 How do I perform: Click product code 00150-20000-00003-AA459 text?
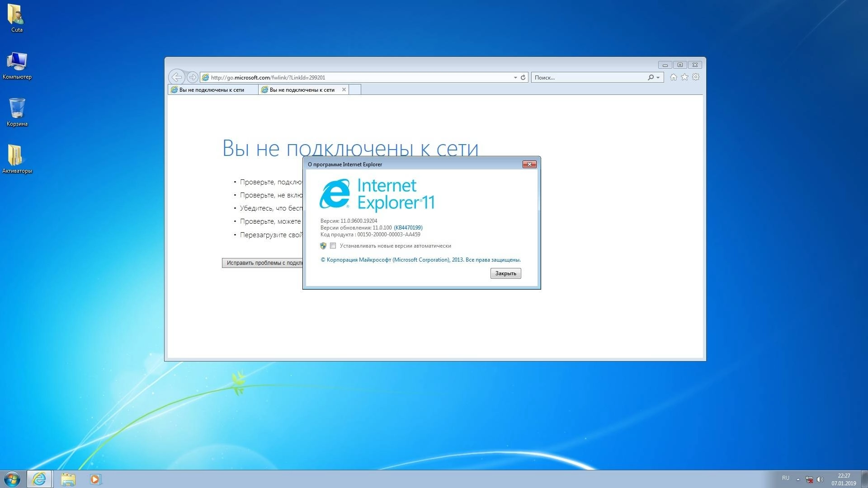(x=389, y=235)
